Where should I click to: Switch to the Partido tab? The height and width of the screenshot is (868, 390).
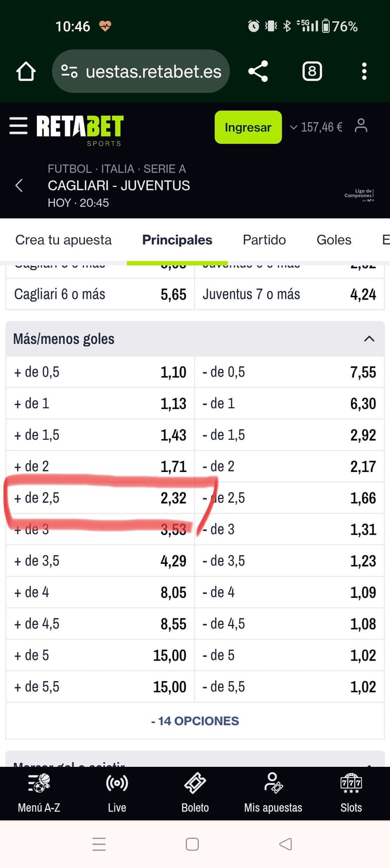click(x=264, y=240)
